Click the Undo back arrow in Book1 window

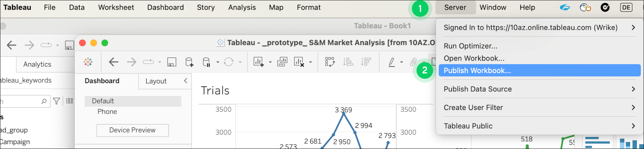pyautogui.click(x=12, y=45)
